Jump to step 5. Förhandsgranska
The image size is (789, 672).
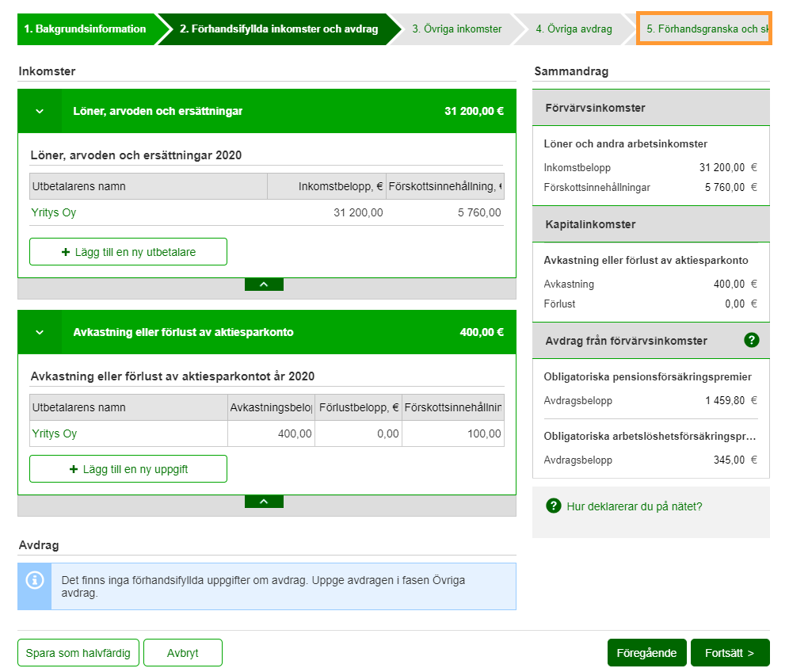click(x=705, y=29)
